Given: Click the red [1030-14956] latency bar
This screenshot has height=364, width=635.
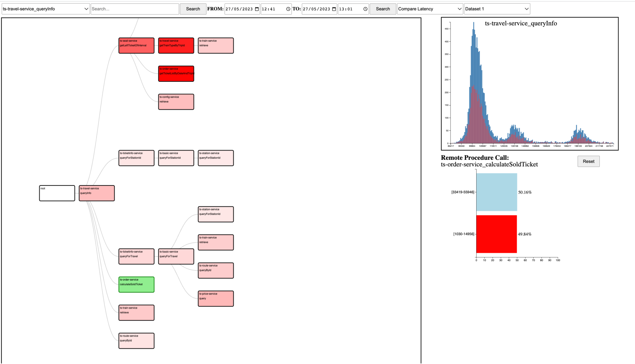Looking at the screenshot, I should pyautogui.click(x=496, y=234).
